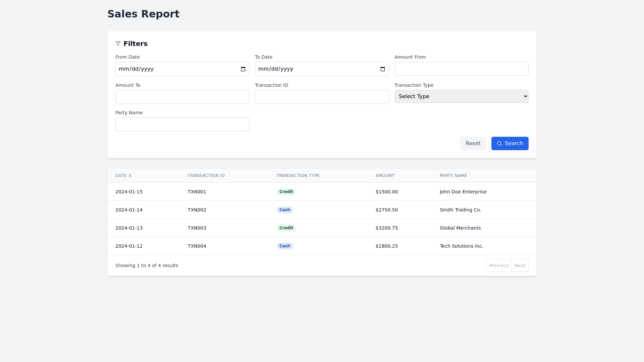Click the Search button label
Viewport: 644px width, 362px height.
tap(514, 143)
